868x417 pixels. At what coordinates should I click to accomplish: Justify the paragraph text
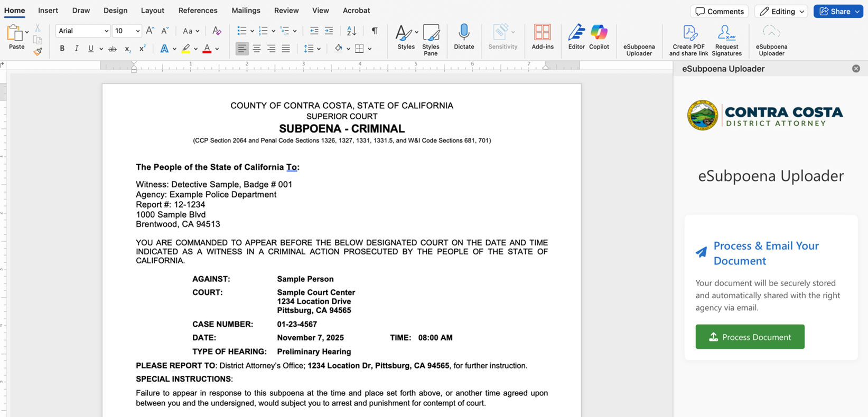coord(286,49)
